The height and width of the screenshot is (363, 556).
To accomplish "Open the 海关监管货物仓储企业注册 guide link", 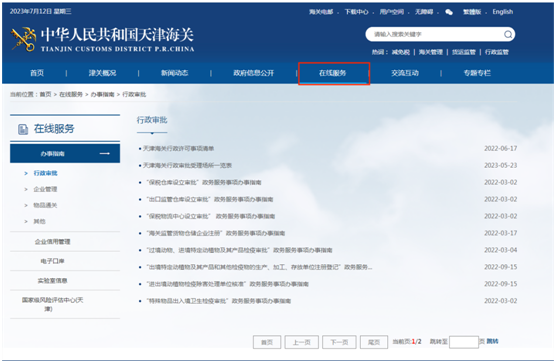I will pyautogui.click(x=216, y=233).
